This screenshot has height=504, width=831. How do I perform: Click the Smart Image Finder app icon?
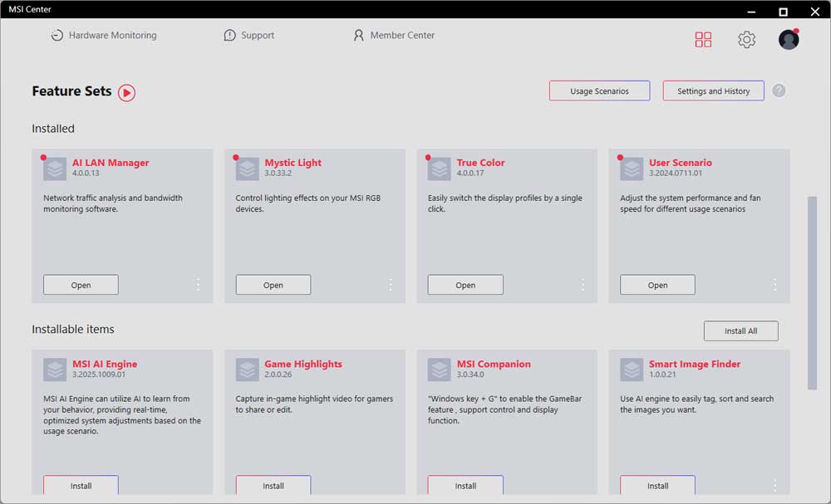point(632,369)
